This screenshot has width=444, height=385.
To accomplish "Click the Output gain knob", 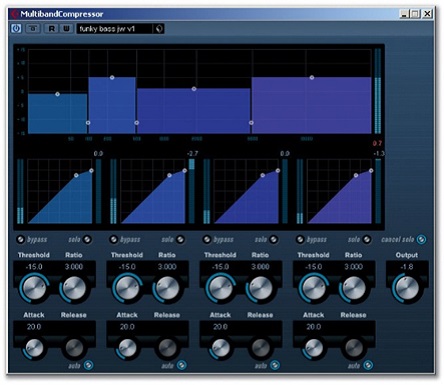I will click(407, 288).
